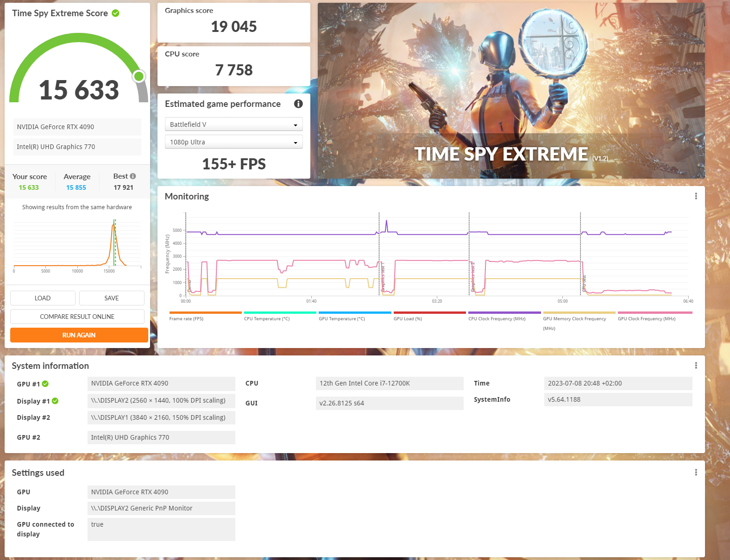
Task: Open info icon for Estimated game performance
Action: coord(298,104)
